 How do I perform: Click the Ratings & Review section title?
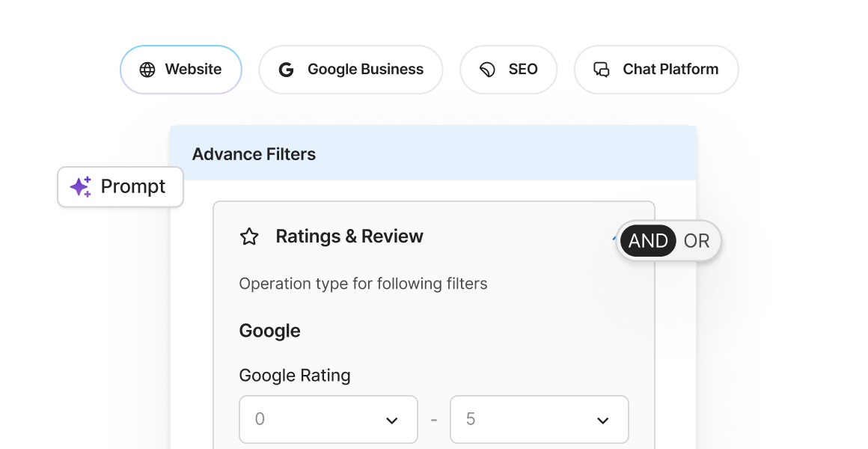coord(349,236)
